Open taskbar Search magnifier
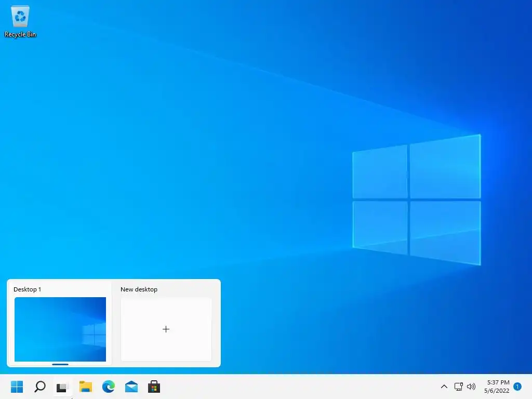Viewport: 532px width, 399px height. 40,387
